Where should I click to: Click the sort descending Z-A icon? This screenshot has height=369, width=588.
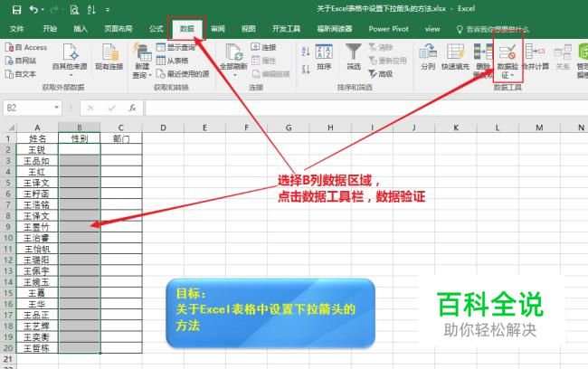306,70
